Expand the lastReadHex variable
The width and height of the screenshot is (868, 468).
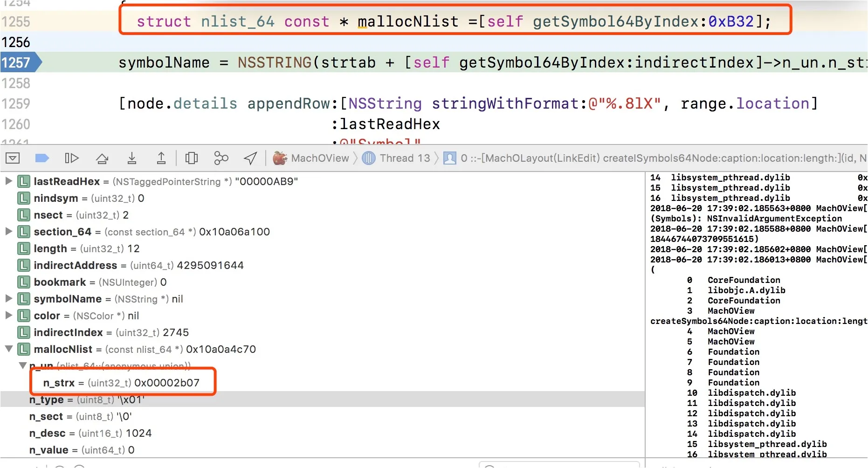pyautogui.click(x=8, y=181)
